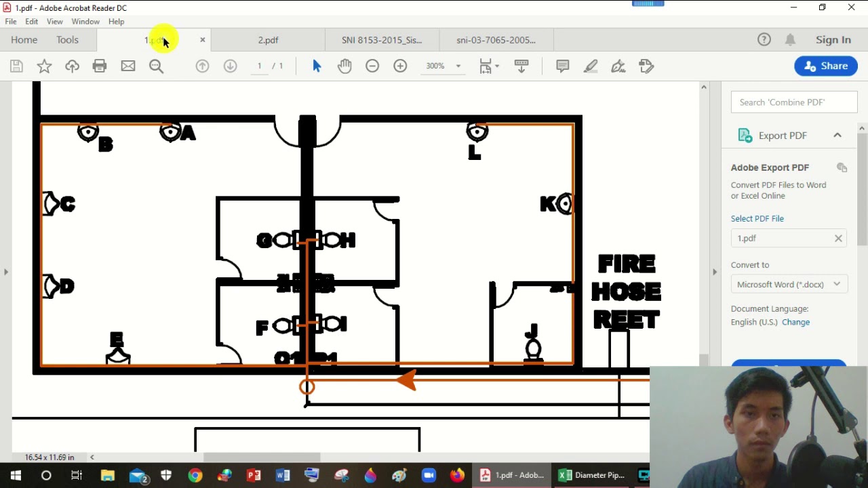Switch to the SNI 8153-2015 document tab
The image size is (868, 488).
[382, 40]
